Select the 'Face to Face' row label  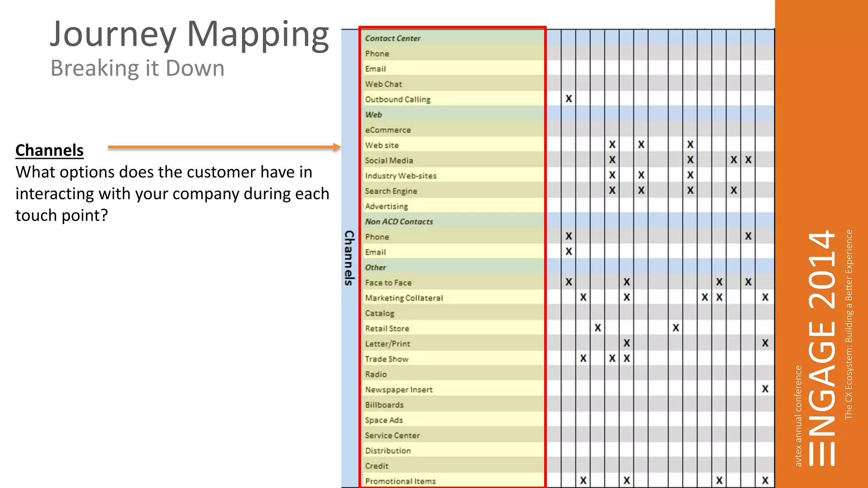coord(388,283)
